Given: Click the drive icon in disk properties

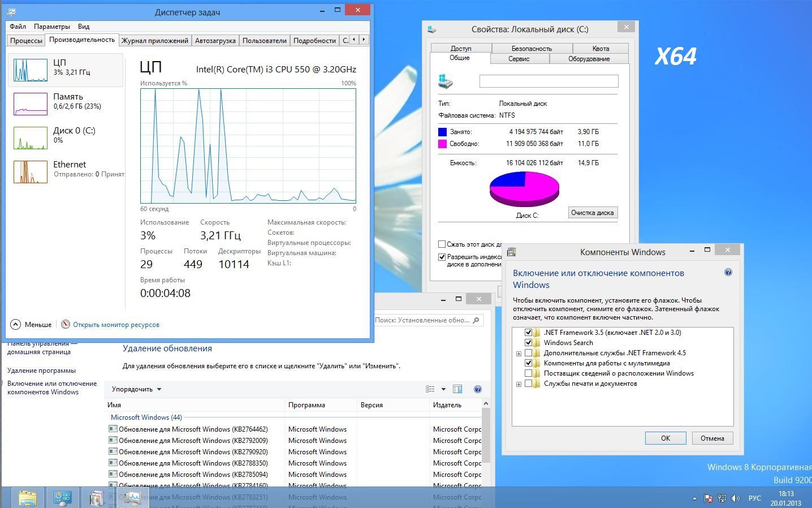Looking at the screenshot, I should 446,81.
